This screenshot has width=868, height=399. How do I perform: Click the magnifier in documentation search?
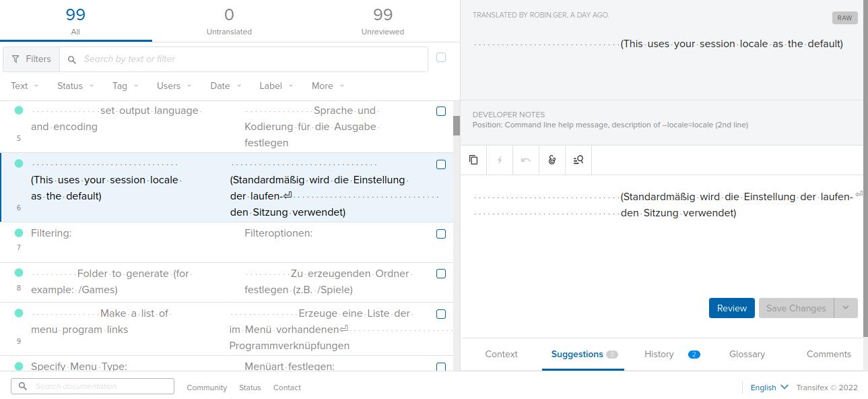pos(23,386)
